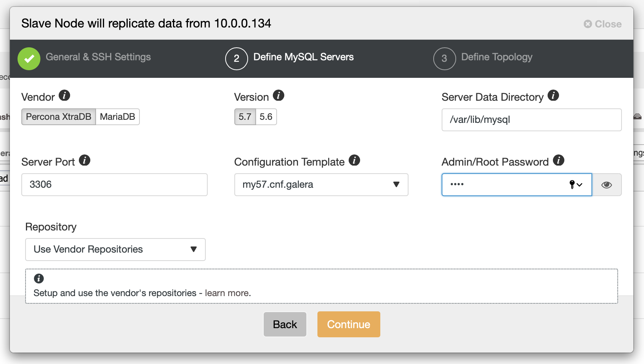The image size is (644, 364).
Task: Click the Continue button
Action: 349,324
